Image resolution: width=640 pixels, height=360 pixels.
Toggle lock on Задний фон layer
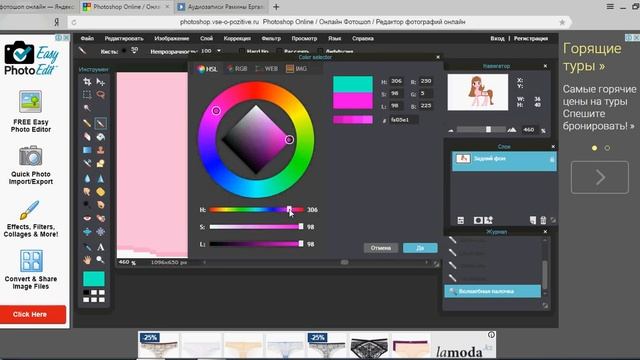[551, 159]
